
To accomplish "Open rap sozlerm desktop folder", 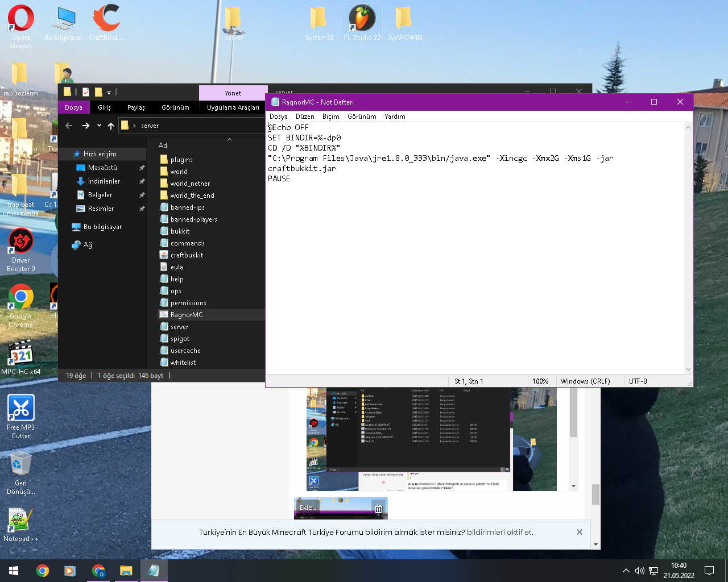I will [x=20, y=78].
